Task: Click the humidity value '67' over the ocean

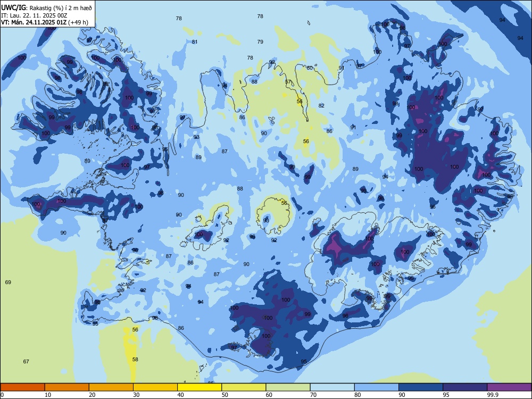Action: tap(26, 362)
